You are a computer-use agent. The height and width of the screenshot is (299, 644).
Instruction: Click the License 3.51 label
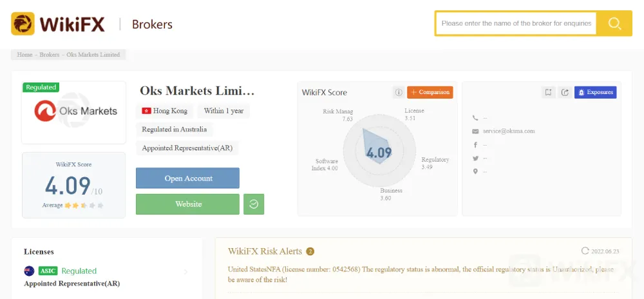tap(414, 115)
